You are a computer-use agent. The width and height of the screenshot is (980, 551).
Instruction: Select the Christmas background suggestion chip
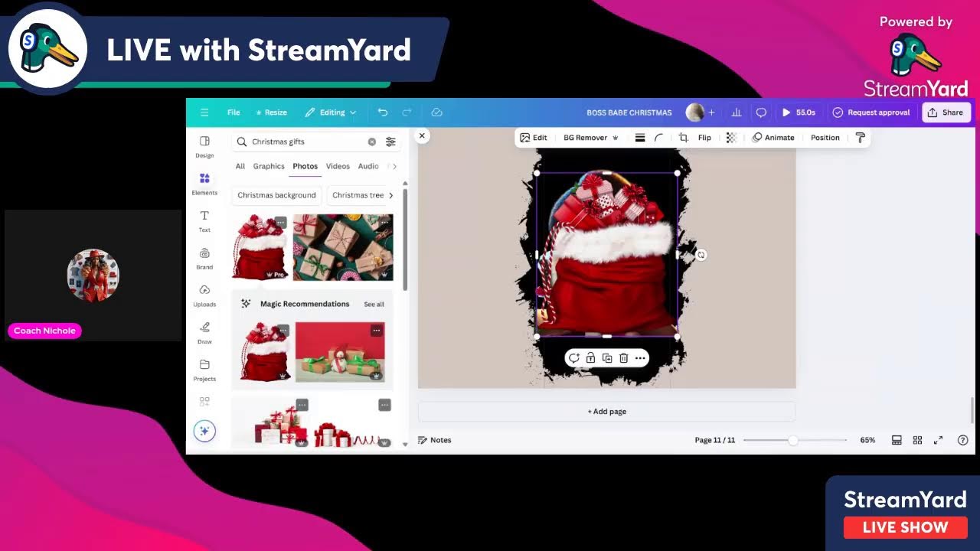point(276,195)
